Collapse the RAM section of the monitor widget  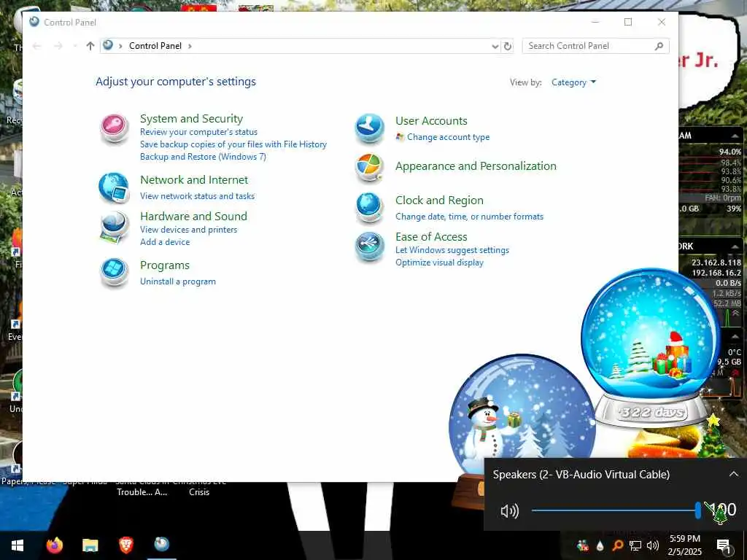point(735,136)
